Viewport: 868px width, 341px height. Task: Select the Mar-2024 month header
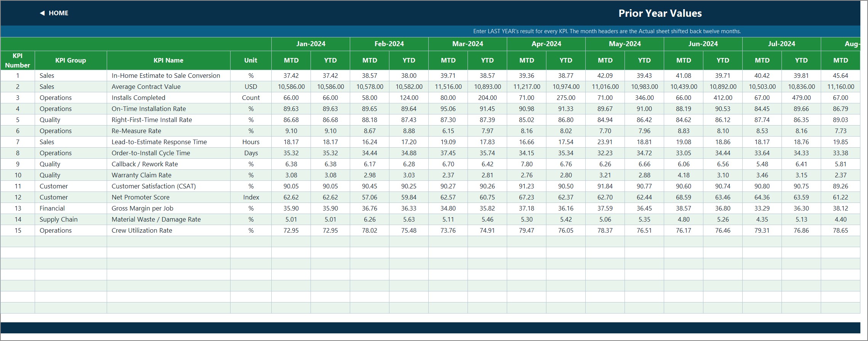click(468, 44)
